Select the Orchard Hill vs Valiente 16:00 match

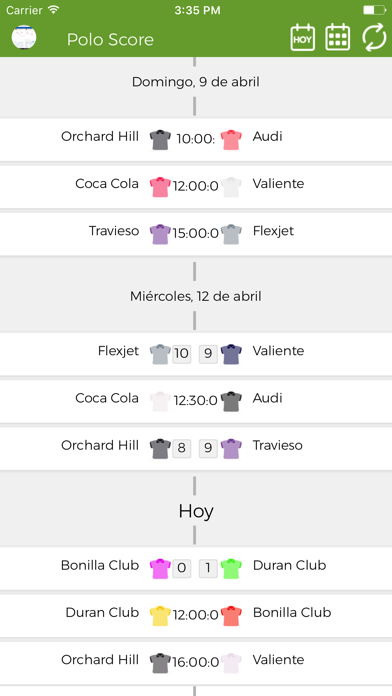(x=196, y=662)
